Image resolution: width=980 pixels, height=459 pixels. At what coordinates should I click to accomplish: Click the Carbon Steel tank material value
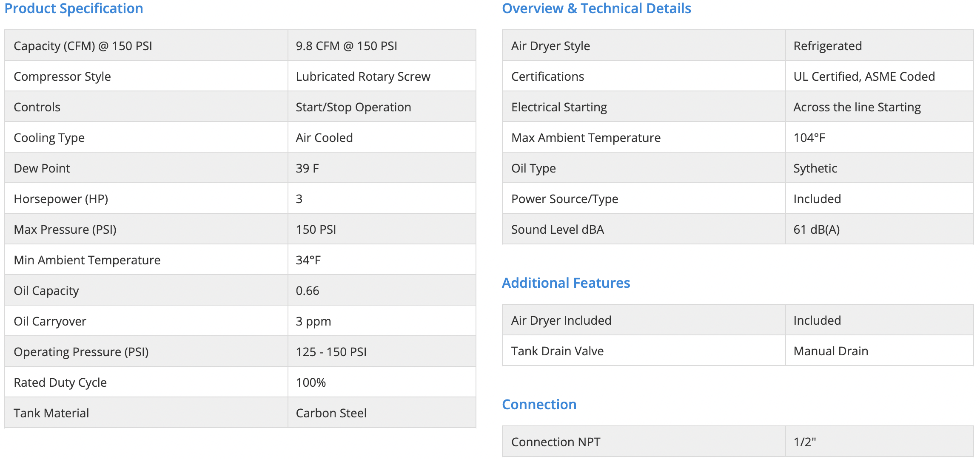pos(331,413)
